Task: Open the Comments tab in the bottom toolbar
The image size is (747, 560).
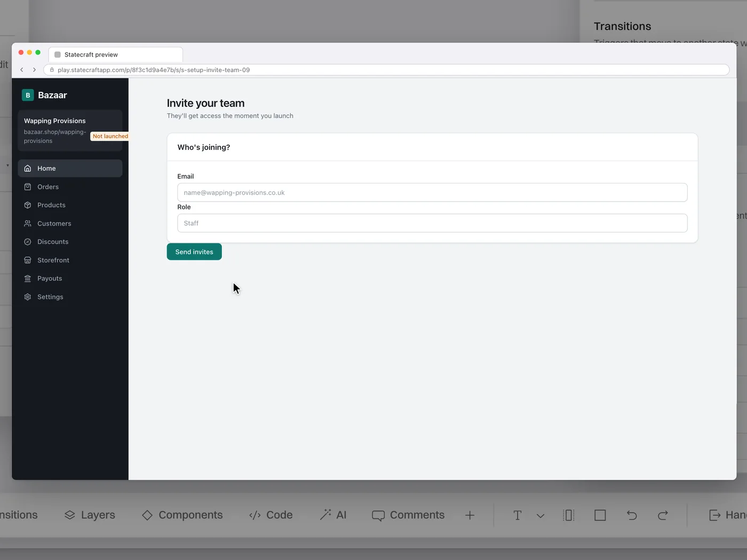Action: point(408,515)
